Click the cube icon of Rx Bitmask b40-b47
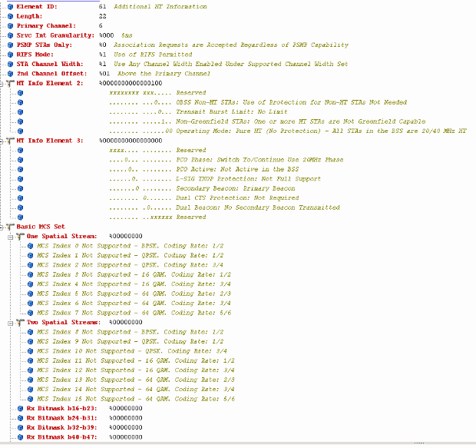Screen dimensions: 476x448 [x=20, y=437]
